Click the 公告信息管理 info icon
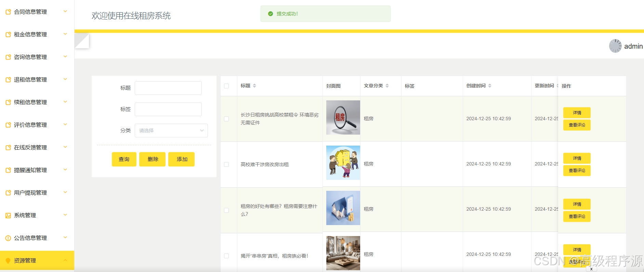Image resolution: width=644 pixels, height=272 pixels. pos(8,238)
